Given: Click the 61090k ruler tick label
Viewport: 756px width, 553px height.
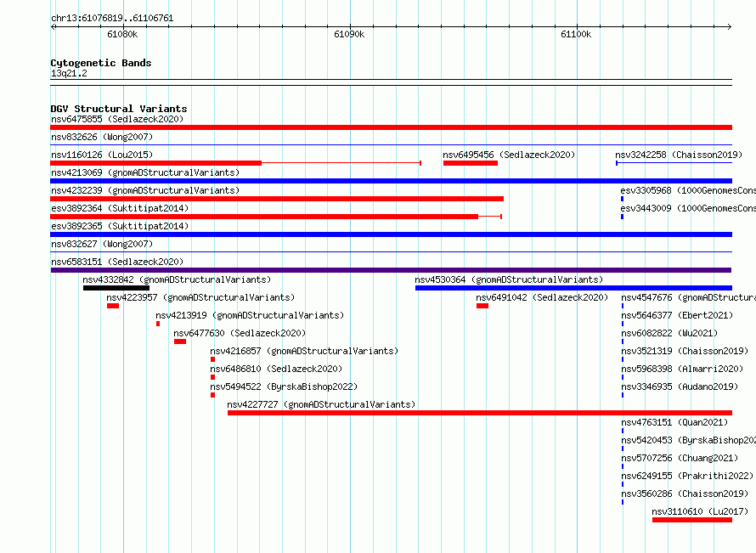Looking at the screenshot, I should pyautogui.click(x=349, y=34).
